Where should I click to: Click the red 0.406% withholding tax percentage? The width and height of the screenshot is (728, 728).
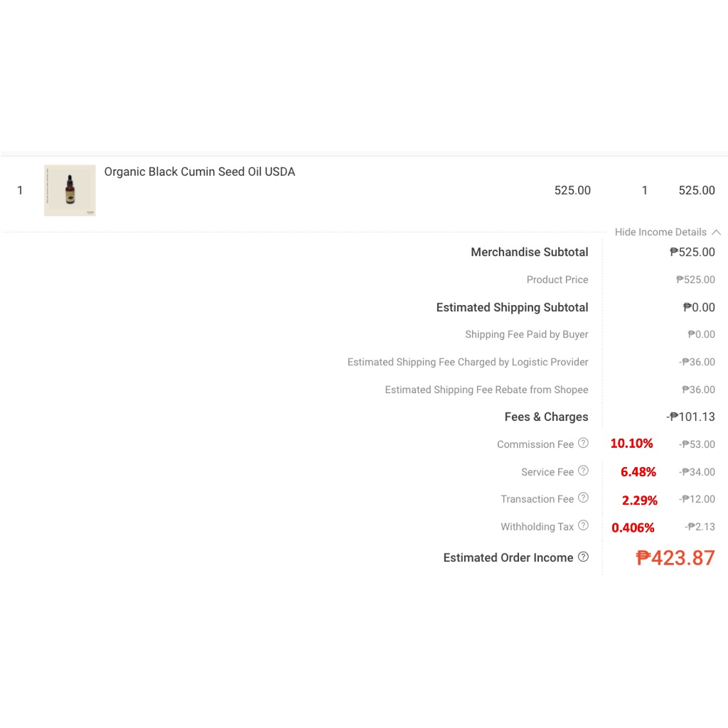pyautogui.click(x=633, y=528)
